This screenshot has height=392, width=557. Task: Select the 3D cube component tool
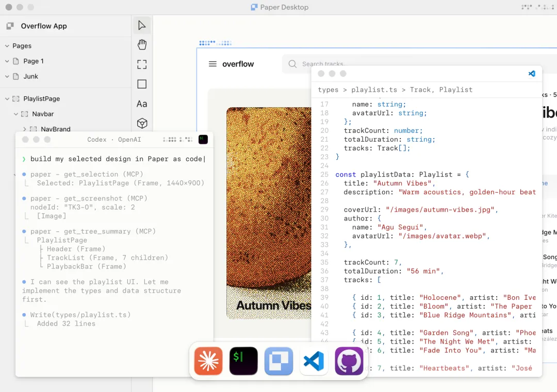point(142,124)
